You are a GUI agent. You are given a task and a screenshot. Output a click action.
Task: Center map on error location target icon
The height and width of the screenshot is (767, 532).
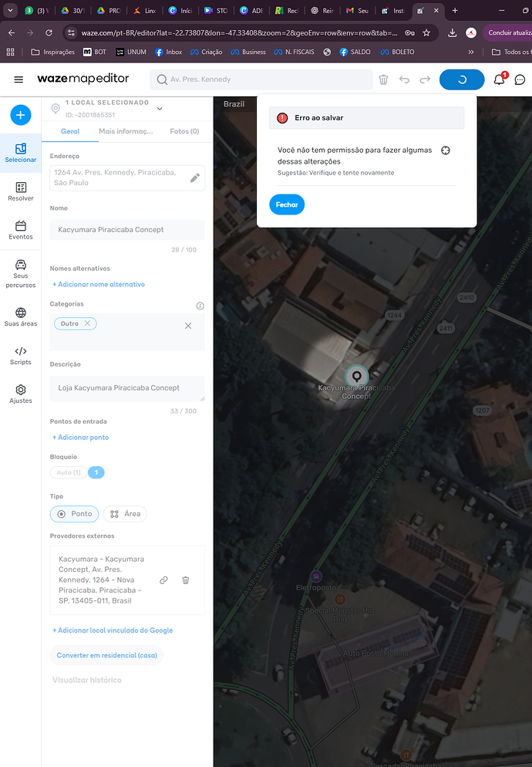click(445, 150)
